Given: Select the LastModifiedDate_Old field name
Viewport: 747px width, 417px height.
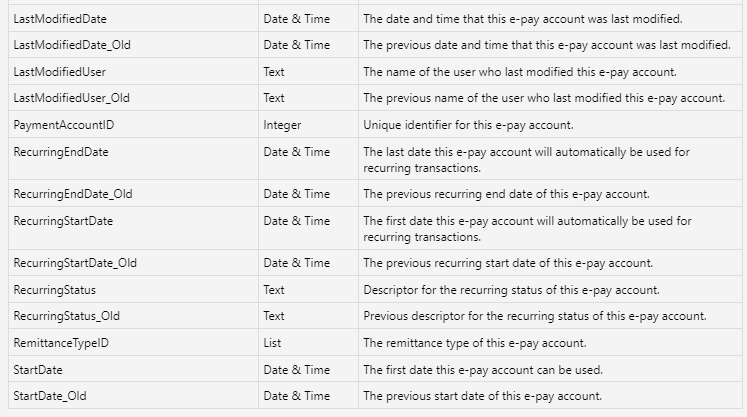Looking at the screenshot, I should pos(74,45).
